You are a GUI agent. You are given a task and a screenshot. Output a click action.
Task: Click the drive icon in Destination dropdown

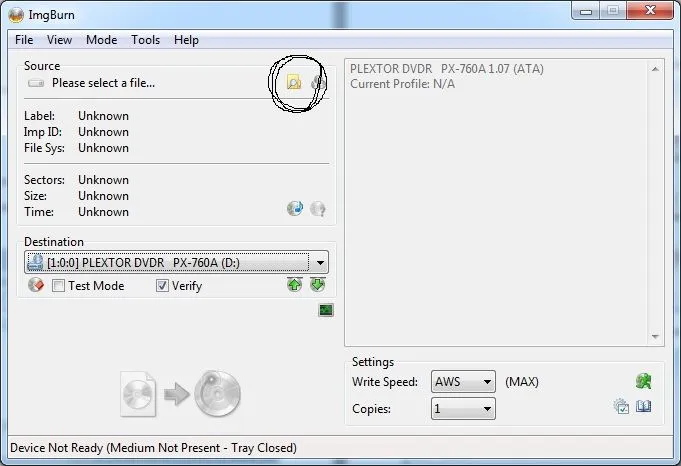pos(35,262)
